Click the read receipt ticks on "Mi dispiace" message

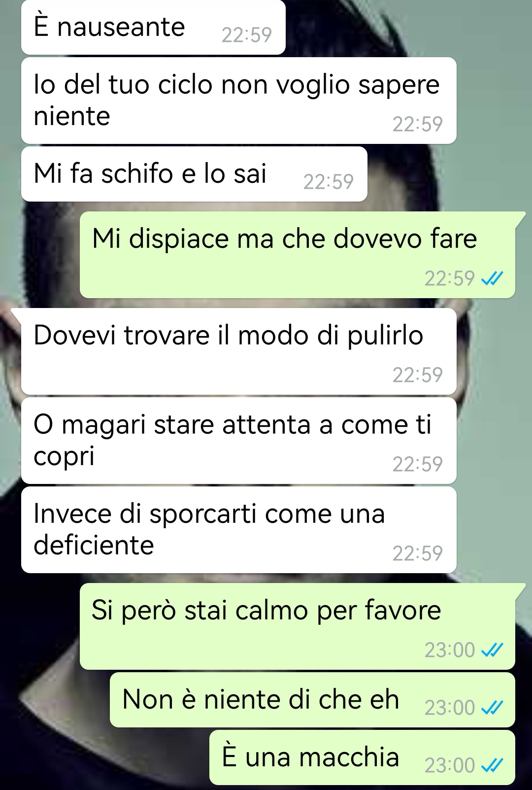pyautogui.click(x=491, y=279)
